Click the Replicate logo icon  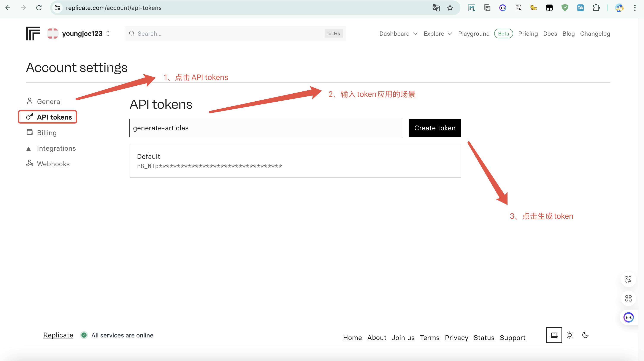point(33,34)
